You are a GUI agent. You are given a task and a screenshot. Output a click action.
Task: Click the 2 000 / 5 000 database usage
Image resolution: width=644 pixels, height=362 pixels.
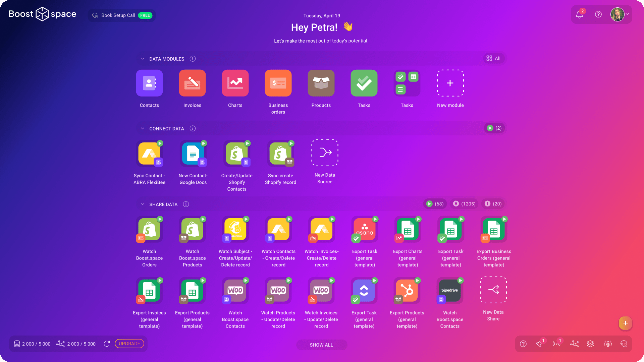32,344
